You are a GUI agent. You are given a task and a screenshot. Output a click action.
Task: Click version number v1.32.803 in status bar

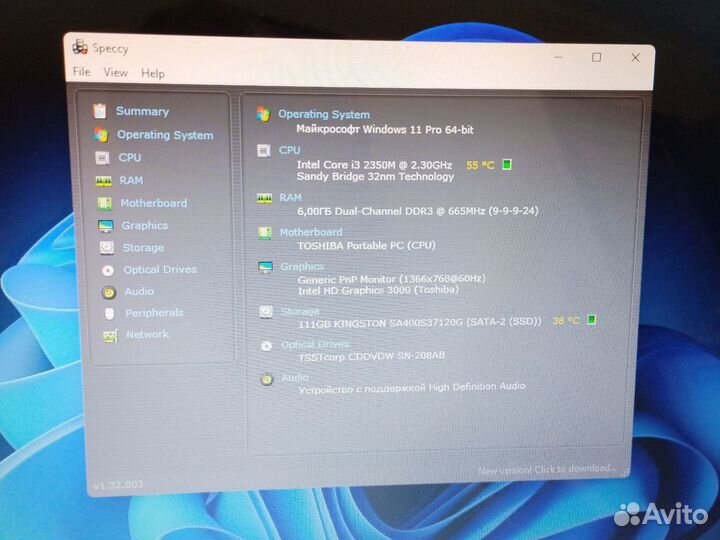pos(118,485)
